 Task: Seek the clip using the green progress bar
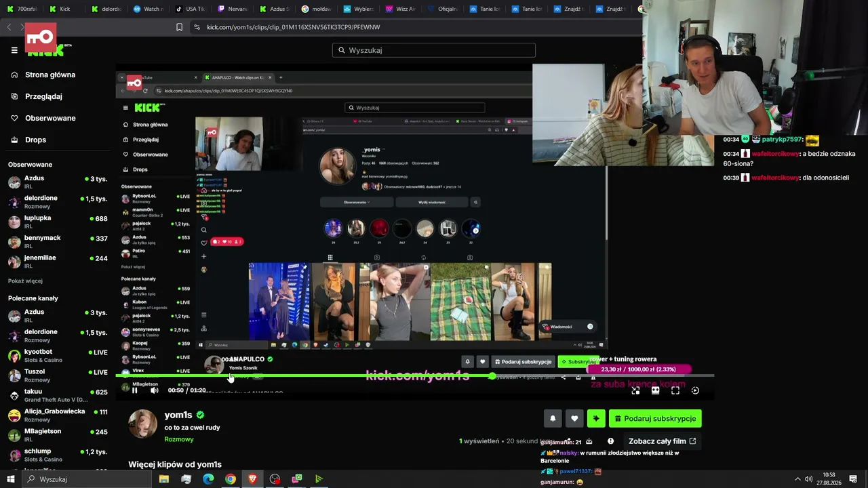coord(415,375)
